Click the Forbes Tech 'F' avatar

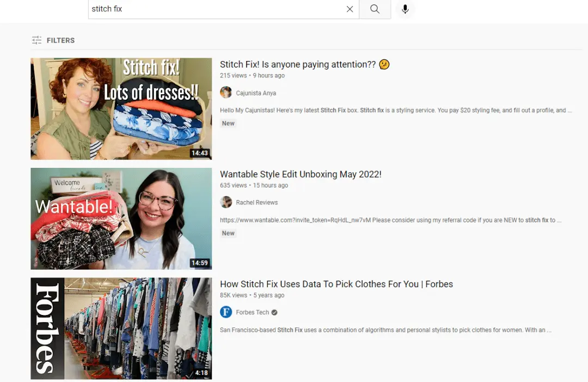pyautogui.click(x=226, y=312)
